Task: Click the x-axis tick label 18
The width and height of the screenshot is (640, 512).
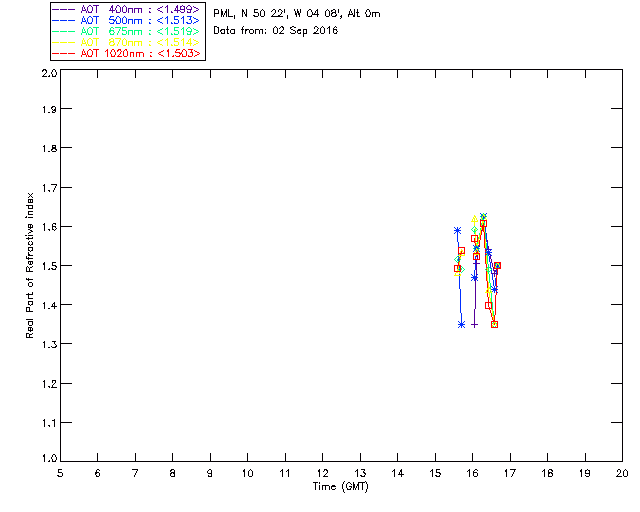Action: [x=547, y=473]
